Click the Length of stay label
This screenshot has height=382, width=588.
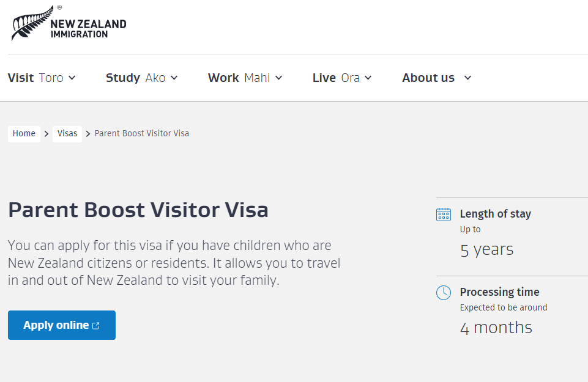coord(495,214)
